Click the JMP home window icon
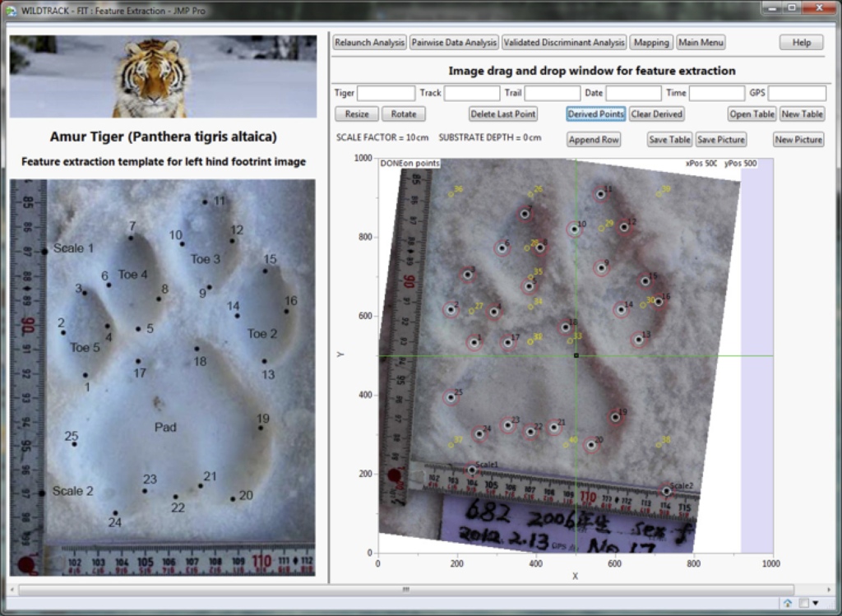This screenshot has height=616, width=842. tap(788, 603)
